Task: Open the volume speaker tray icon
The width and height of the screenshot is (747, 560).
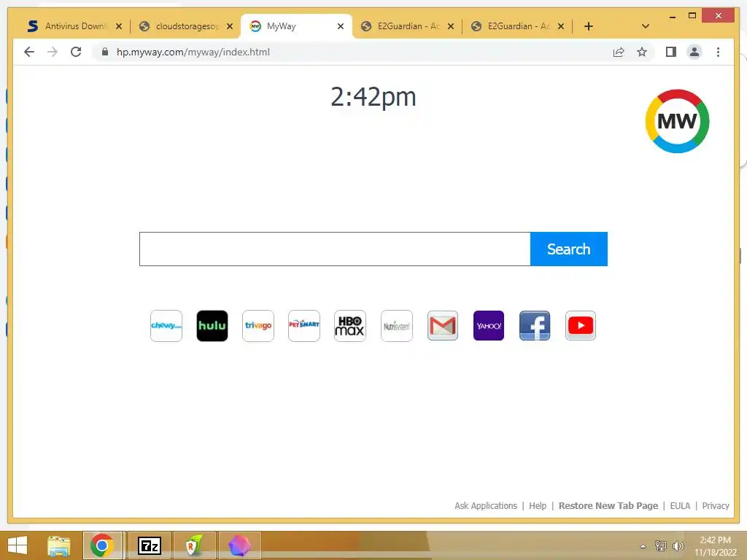Action: (x=678, y=546)
